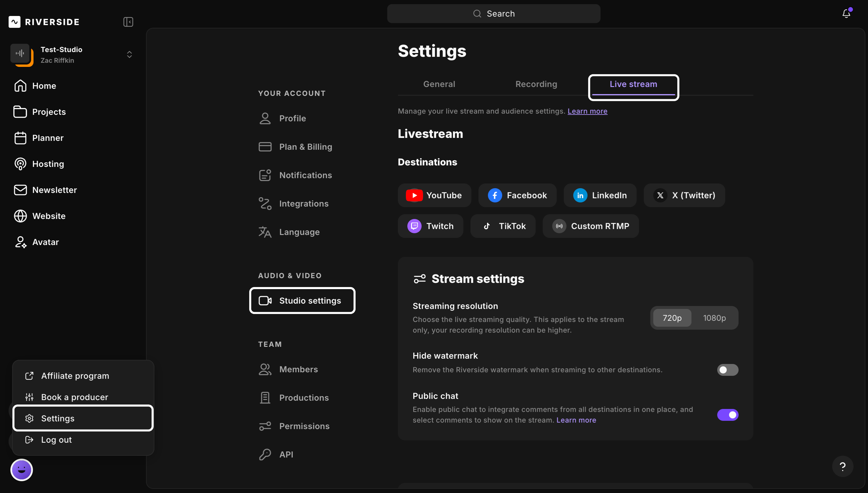Image resolution: width=868 pixels, height=493 pixels.
Task: Add Facebook as a destination
Action: pyautogui.click(x=517, y=195)
